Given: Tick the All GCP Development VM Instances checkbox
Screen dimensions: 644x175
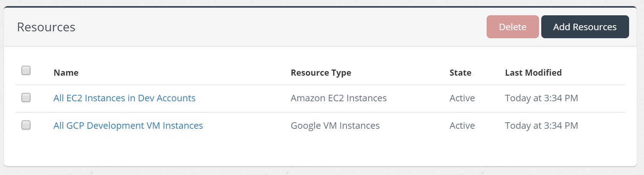Looking at the screenshot, I should 26,125.
